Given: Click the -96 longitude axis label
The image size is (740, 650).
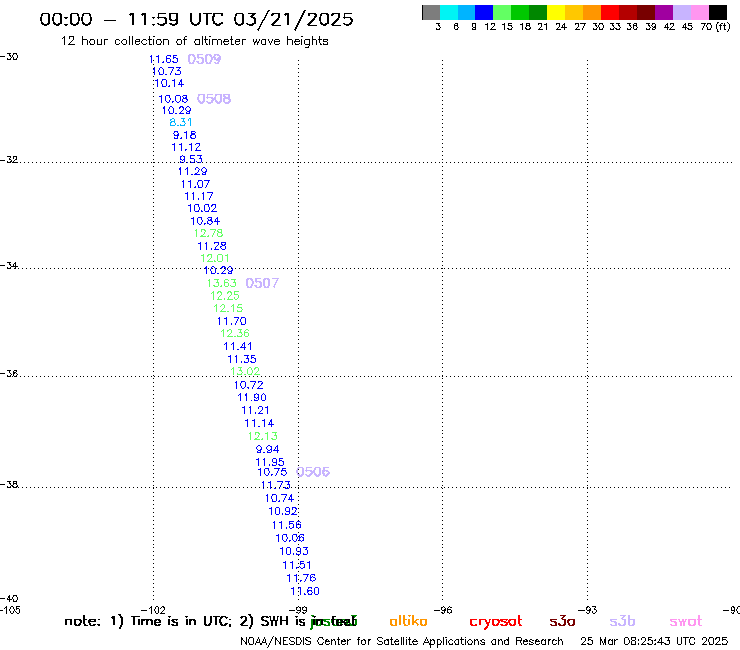Looking at the screenshot, I should click(x=443, y=610).
